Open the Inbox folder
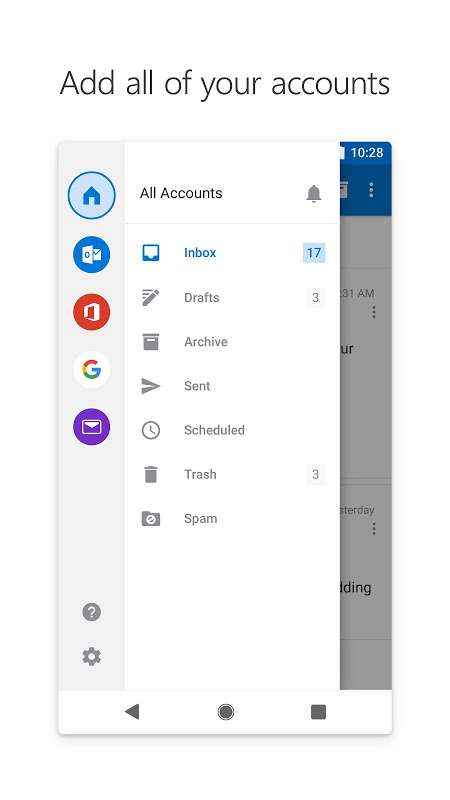 232,253
